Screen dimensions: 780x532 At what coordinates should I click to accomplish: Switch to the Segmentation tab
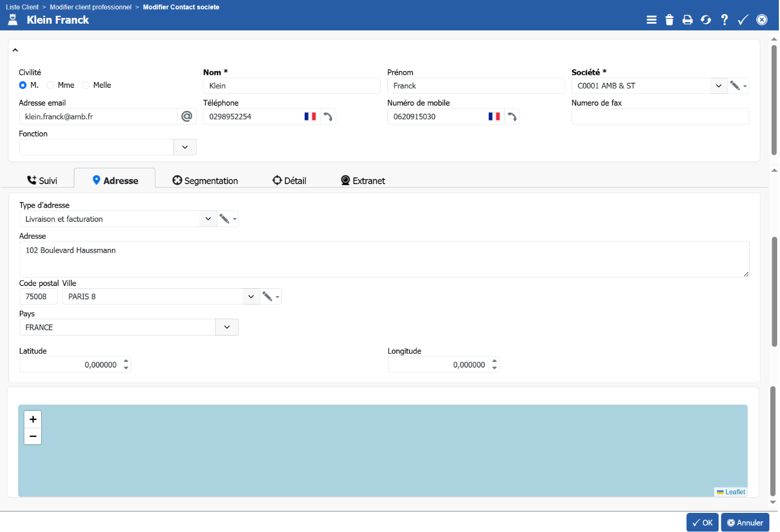pyautogui.click(x=205, y=181)
